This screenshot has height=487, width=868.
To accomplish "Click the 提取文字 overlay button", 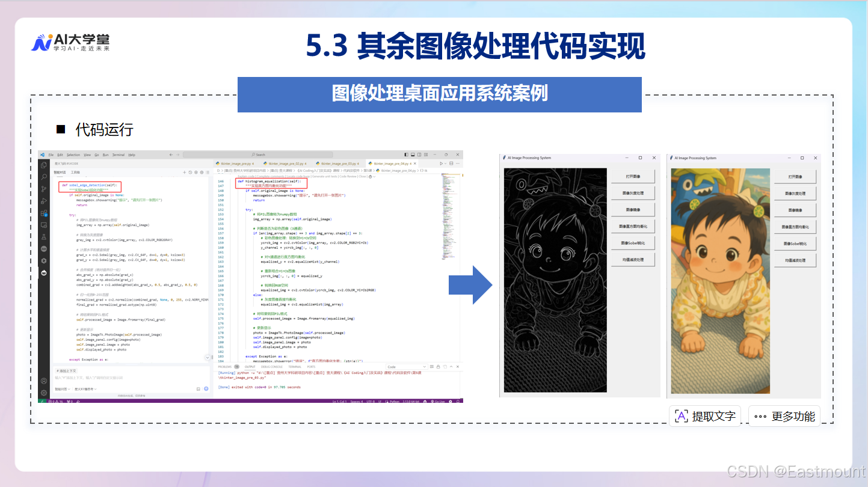I will (x=705, y=416).
